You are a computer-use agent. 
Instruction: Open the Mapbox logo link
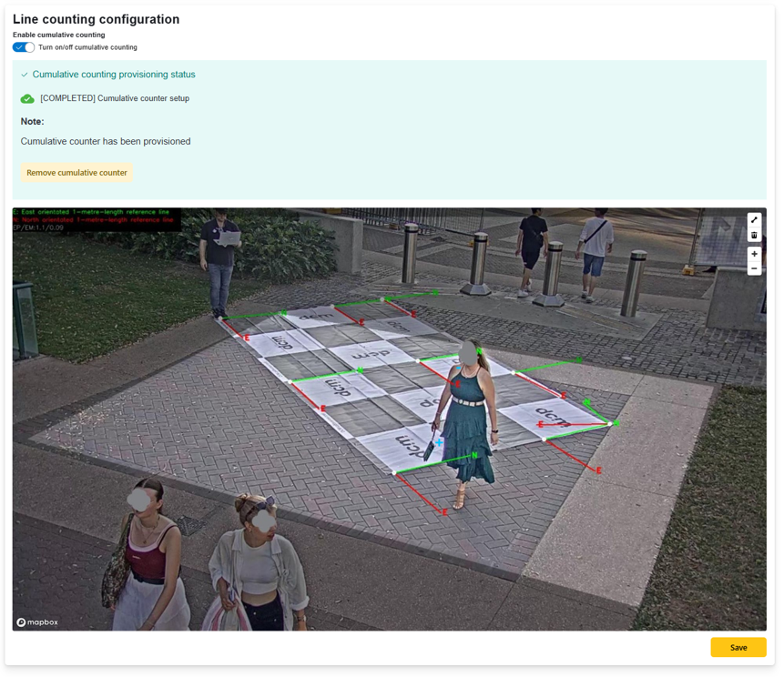click(37, 622)
